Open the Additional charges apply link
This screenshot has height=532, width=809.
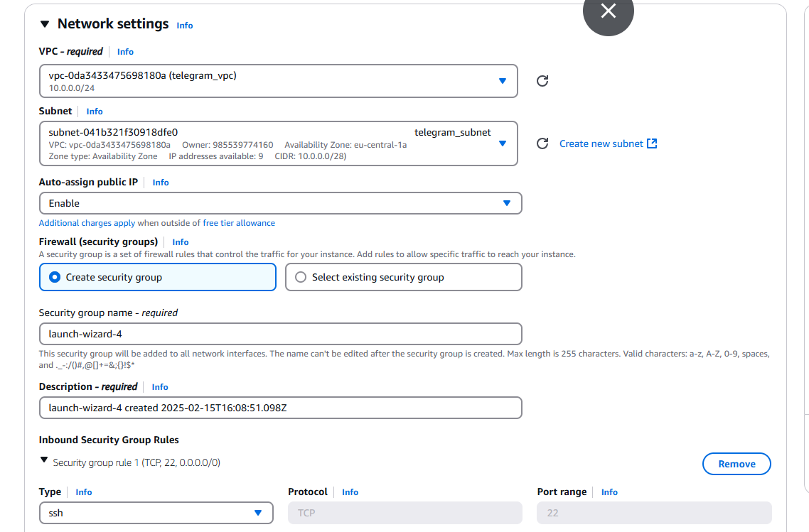pyautogui.click(x=87, y=223)
